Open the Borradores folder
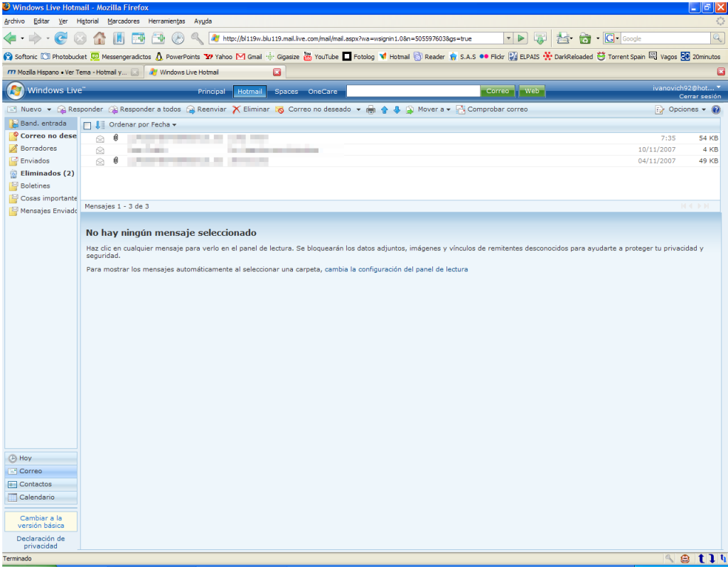 click(x=33, y=148)
